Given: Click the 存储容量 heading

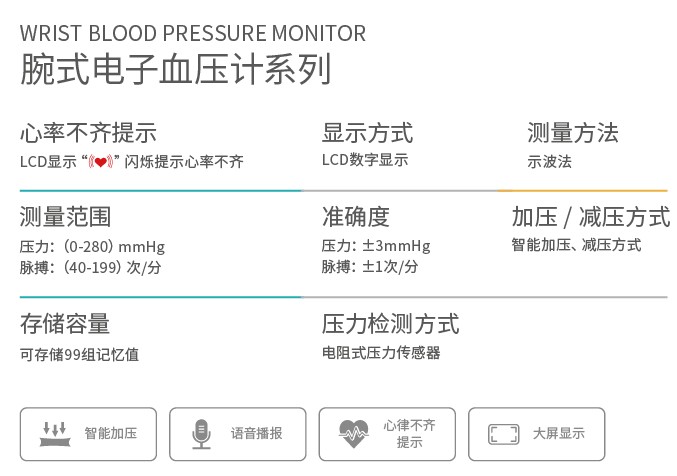Looking at the screenshot, I should pos(65,324).
